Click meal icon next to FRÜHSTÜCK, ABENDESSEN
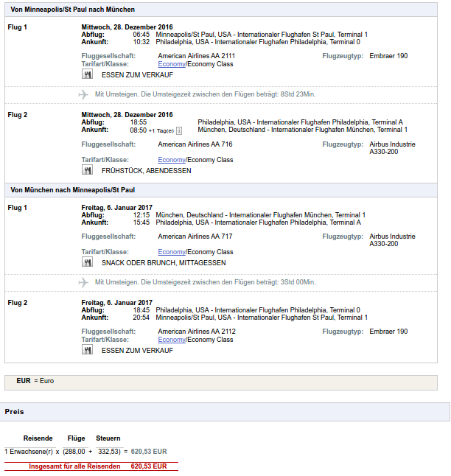 (87, 170)
